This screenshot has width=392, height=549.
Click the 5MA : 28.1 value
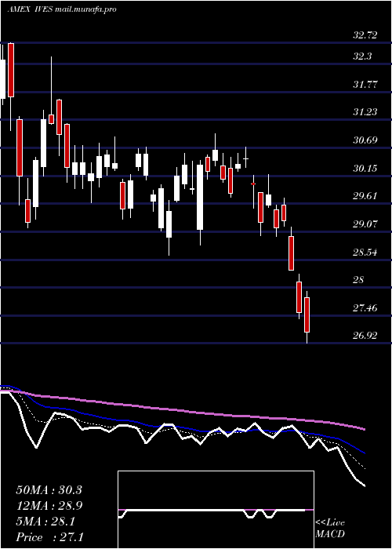45,522
